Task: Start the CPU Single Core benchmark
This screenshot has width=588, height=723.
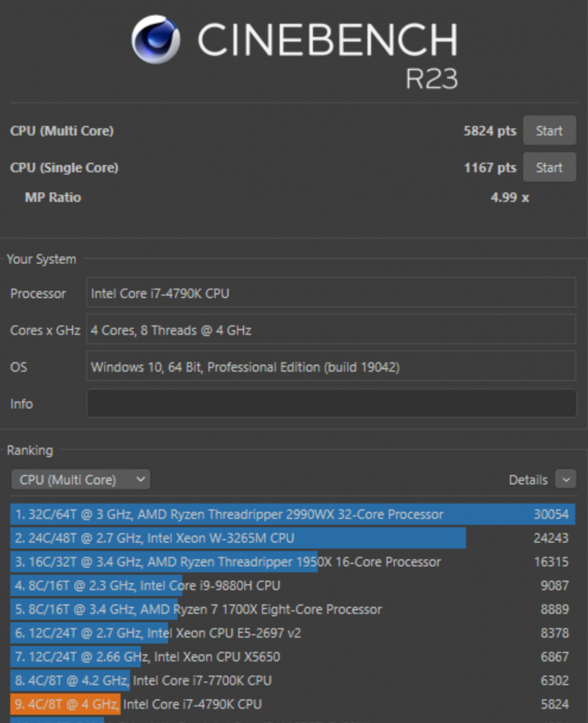Action: pyautogui.click(x=549, y=167)
